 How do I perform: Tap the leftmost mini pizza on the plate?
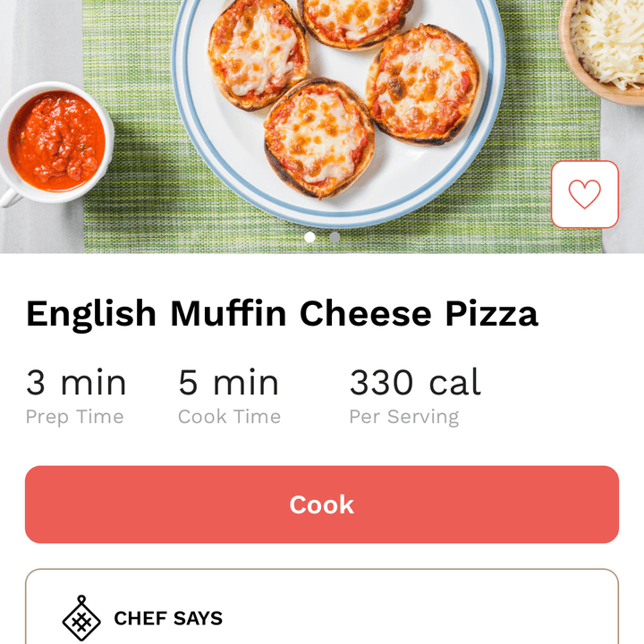(258, 55)
